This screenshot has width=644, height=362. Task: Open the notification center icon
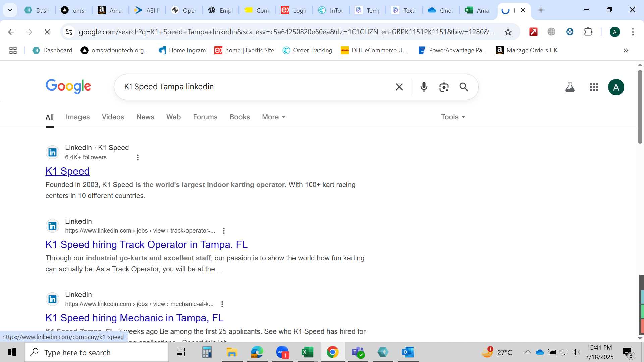pos(627,352)
